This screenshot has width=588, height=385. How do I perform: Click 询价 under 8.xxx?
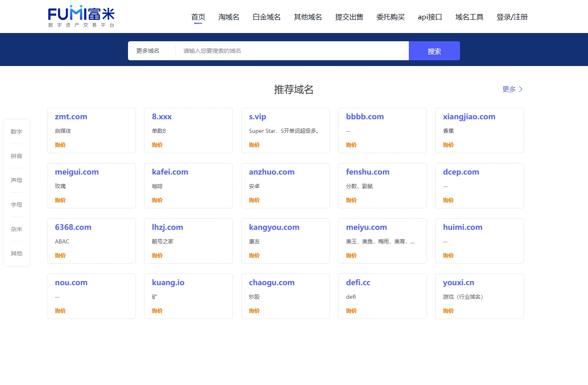pos(157,145)
